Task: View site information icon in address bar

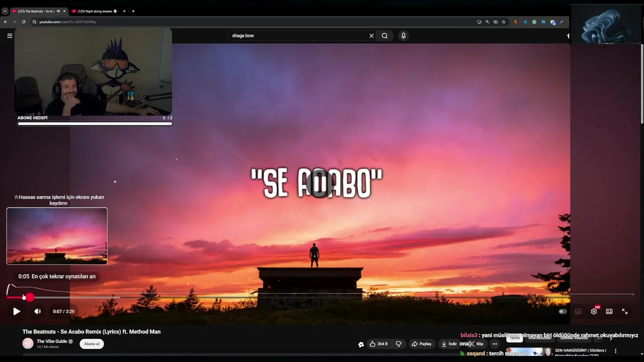Action: [x=34, y=22]
